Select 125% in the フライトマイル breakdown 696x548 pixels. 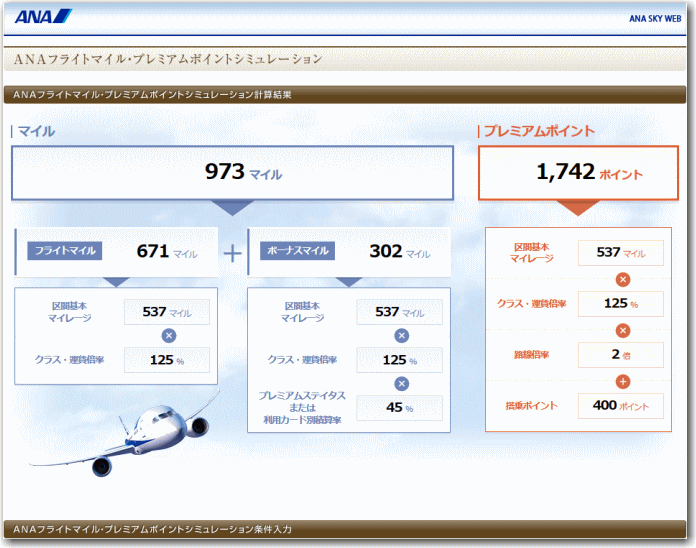point(167,360)
